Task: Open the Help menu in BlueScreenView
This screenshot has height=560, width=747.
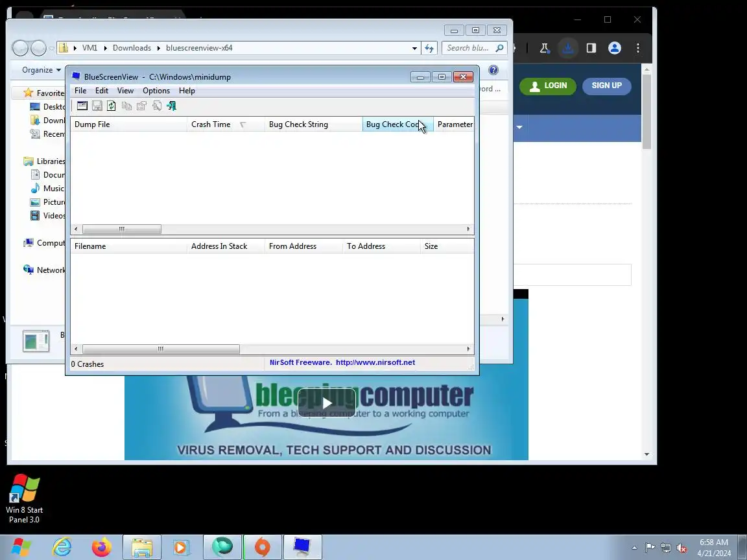Action: [x=187, y=91]
